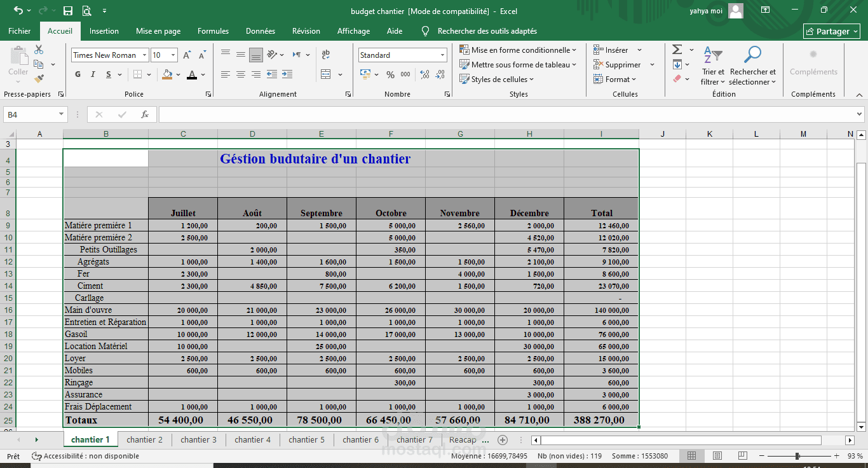
Task: Apply font color with the red A
Action: click(192, 74)
